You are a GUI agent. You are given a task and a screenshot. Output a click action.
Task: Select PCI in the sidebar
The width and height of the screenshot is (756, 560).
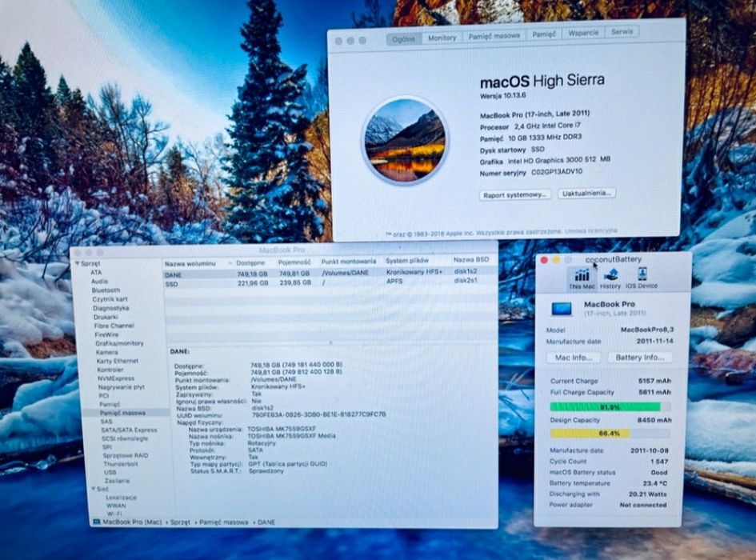[x=103, y=395]
